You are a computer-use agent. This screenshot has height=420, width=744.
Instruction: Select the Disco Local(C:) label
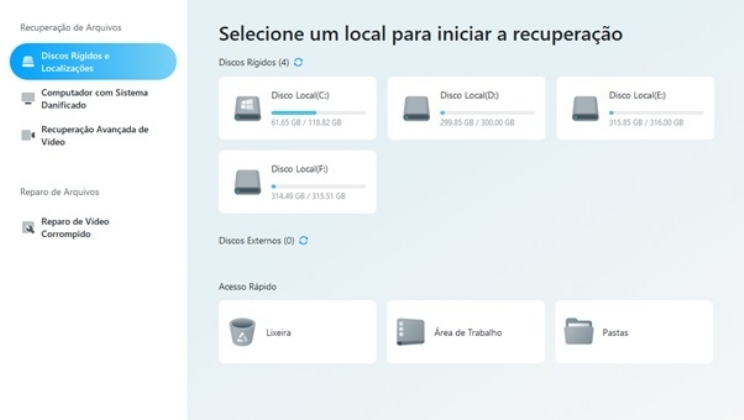click(300, 95)
